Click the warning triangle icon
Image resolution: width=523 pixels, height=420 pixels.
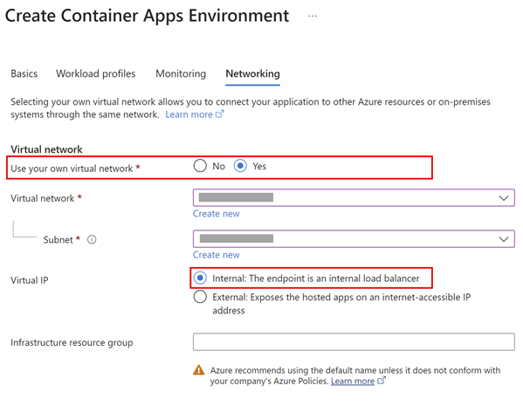pyautogui.click(x=199, y=370)
